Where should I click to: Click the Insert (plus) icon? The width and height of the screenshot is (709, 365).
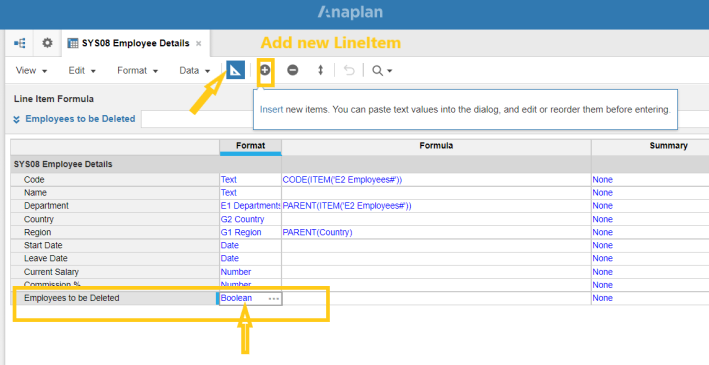click(x=265, y=70)
